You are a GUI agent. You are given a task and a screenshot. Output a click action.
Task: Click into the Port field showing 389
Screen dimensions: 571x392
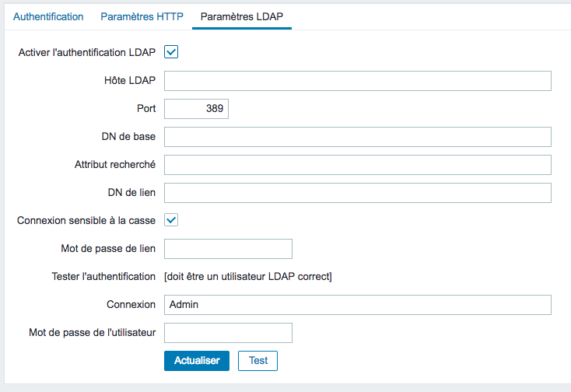[196, 109]
